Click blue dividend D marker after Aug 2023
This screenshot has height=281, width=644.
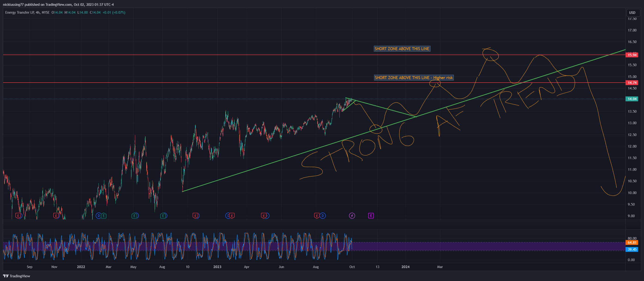(x=323, y=216)
